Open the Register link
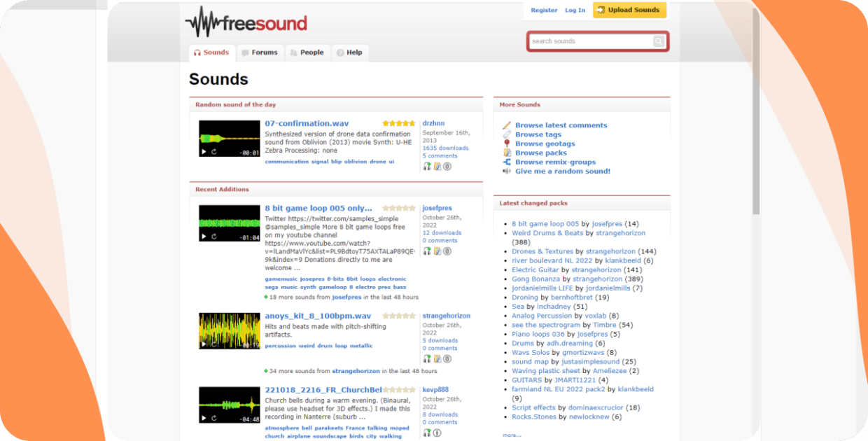Image resolution: width=868 pixels, height=441 pixels. point(544,10)
